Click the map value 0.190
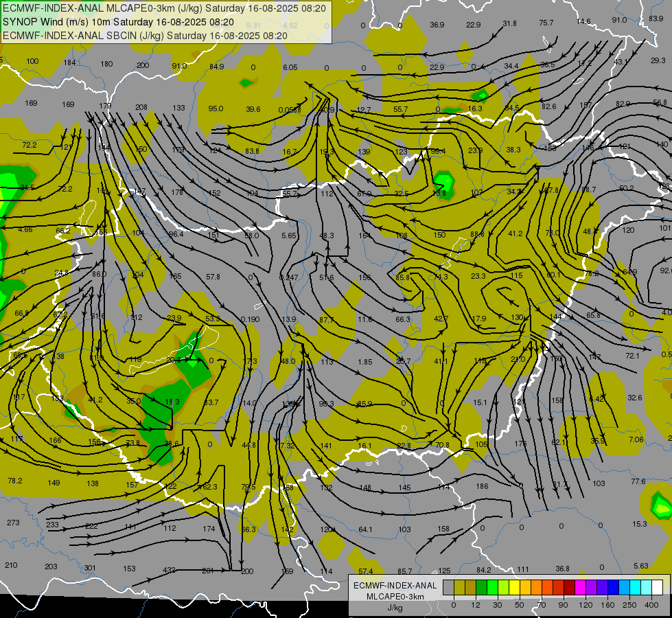 point(250,319)
